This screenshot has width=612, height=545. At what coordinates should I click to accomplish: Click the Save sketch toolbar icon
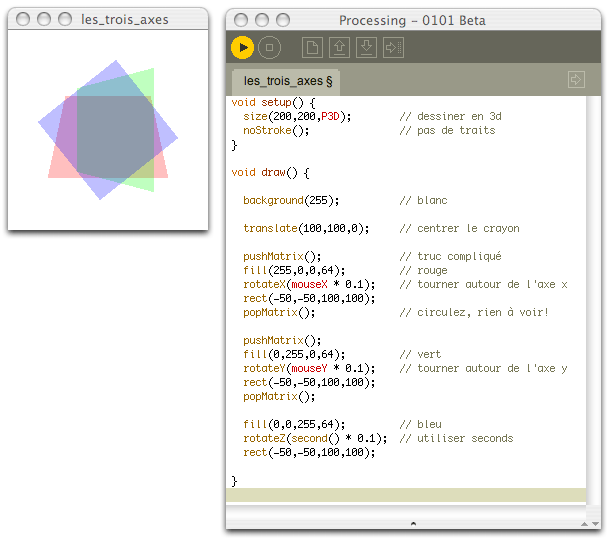[x=366, y=47]
